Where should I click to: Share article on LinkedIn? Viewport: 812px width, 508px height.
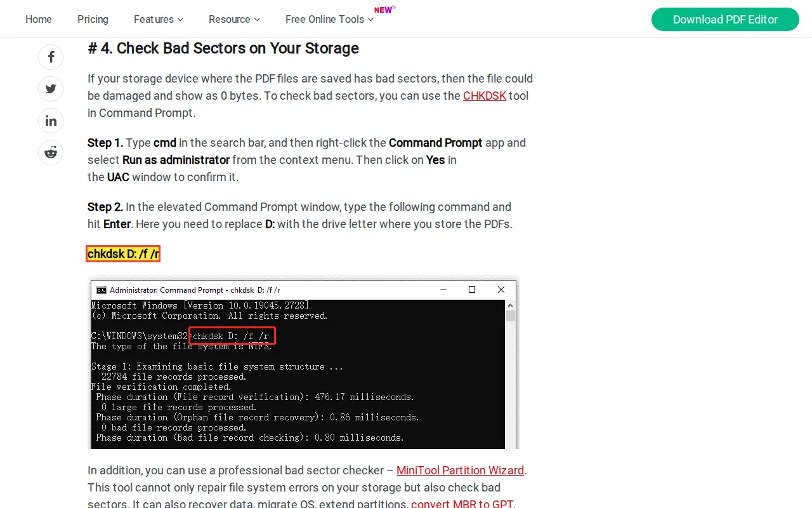pyautogui.click(x=51, y=121)
